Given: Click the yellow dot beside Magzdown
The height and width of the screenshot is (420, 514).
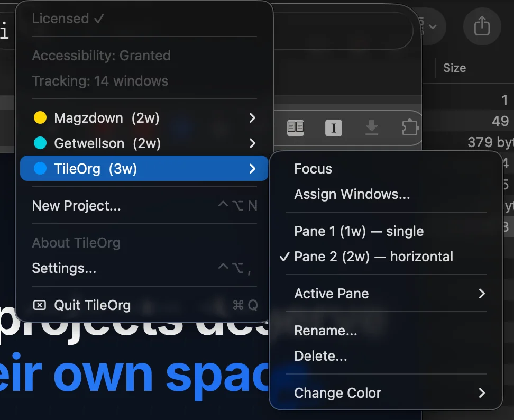Looking at the screenshot, I should pos(40,118).
